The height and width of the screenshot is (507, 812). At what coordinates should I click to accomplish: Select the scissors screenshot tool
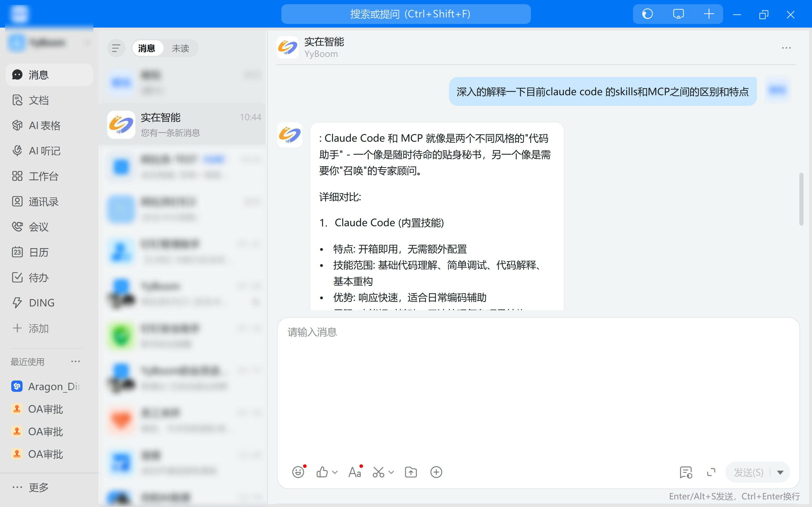378,472
